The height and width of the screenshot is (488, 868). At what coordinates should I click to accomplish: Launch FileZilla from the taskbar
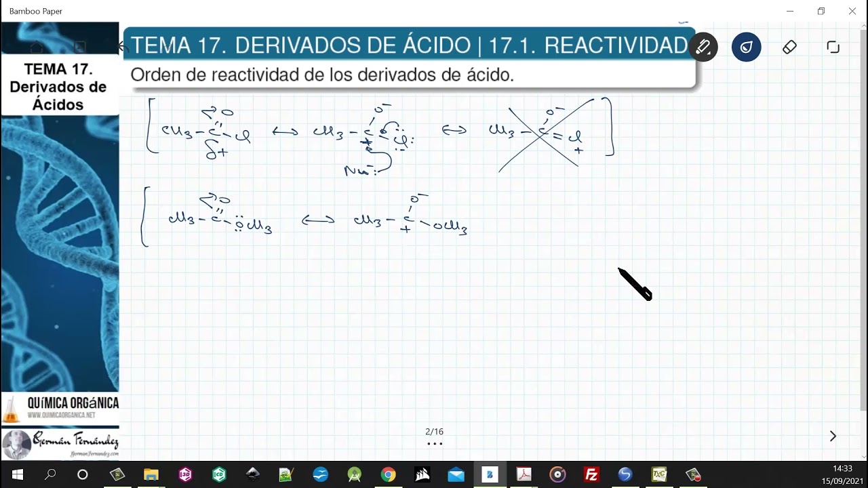point(591,474)
